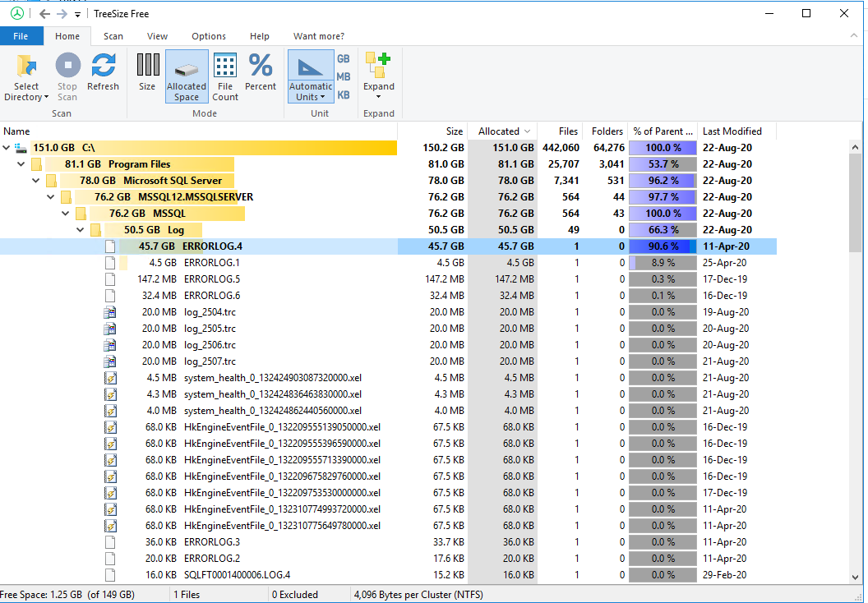Switch to the Scan tab
The height and width of the screenshot is (603, 868).
113,36
